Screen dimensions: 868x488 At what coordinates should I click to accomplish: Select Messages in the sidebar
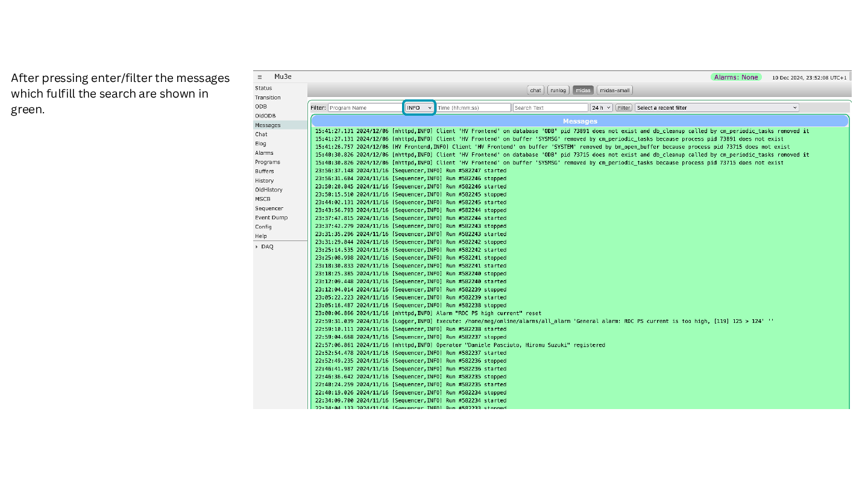(x=280, y=125)
